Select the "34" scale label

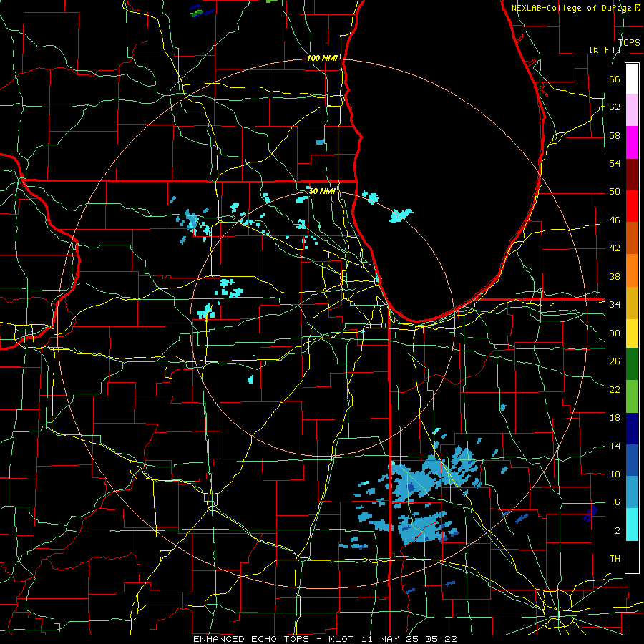615,305
